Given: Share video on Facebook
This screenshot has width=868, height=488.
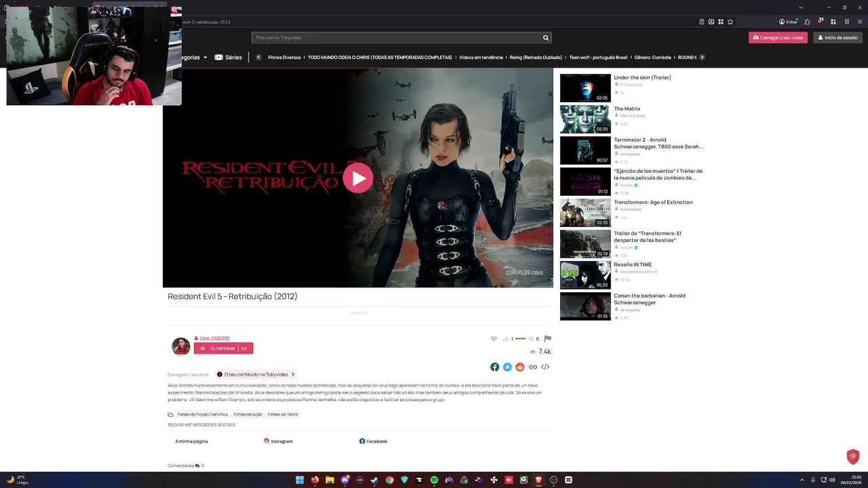Looking at the screenshot, I should pos(494,367).
